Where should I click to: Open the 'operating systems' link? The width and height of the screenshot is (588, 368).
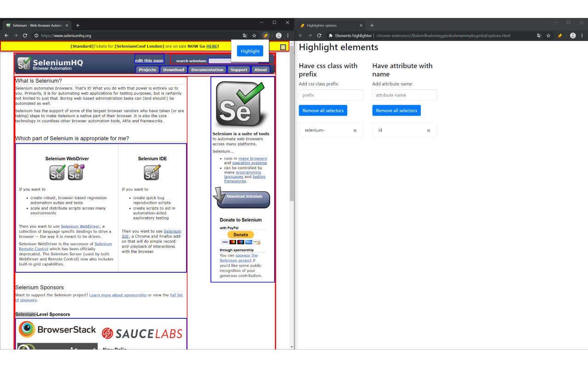(249, 163)
